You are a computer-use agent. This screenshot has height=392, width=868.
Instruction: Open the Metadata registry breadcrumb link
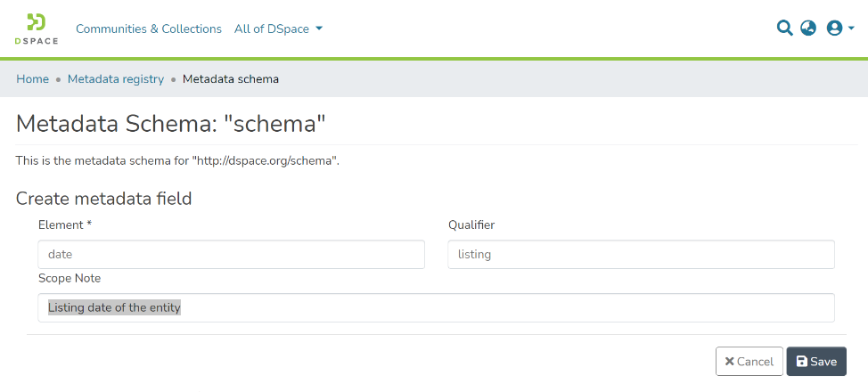[116, 79]
